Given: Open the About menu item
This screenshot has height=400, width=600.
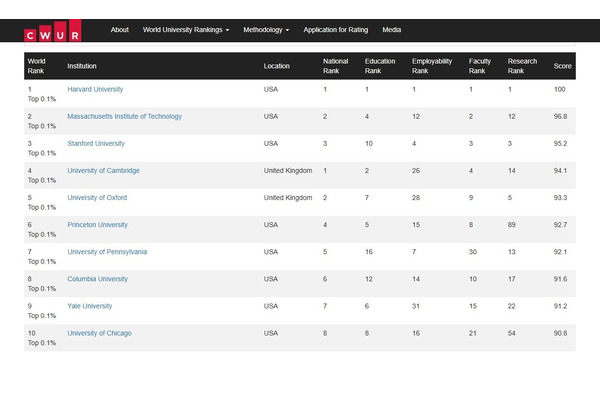Looking at the screenshot, I should (119, 30).
